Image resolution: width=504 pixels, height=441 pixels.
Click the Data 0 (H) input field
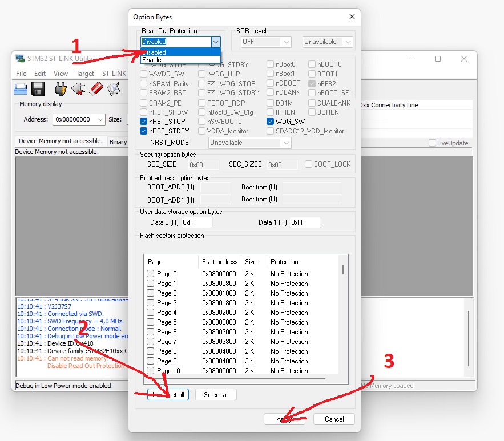[197, 222]
